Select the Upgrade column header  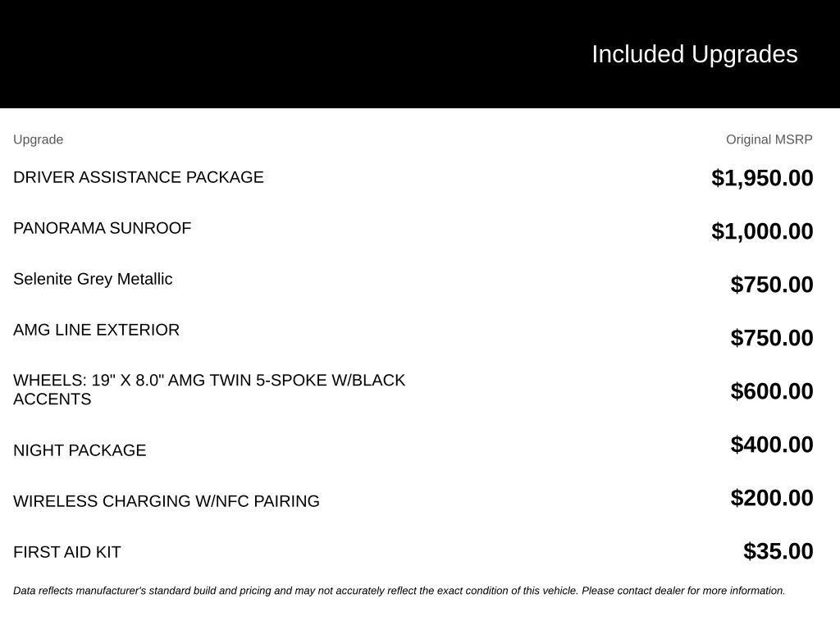(x=38, y=139)
